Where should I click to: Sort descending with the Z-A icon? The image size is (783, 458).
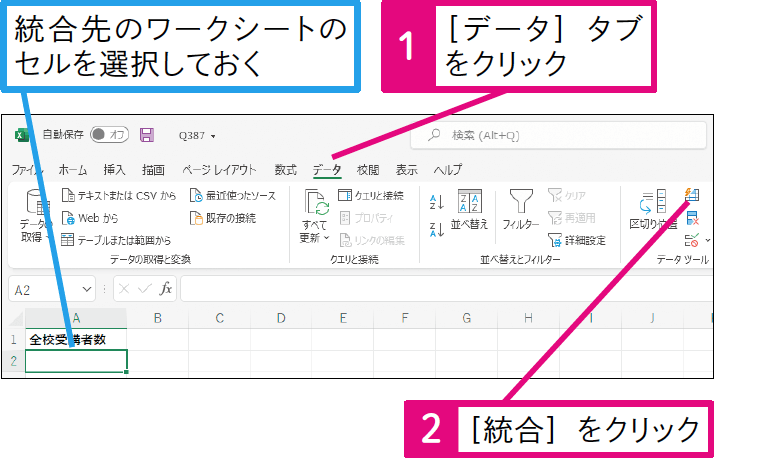[x=436, y=229]
